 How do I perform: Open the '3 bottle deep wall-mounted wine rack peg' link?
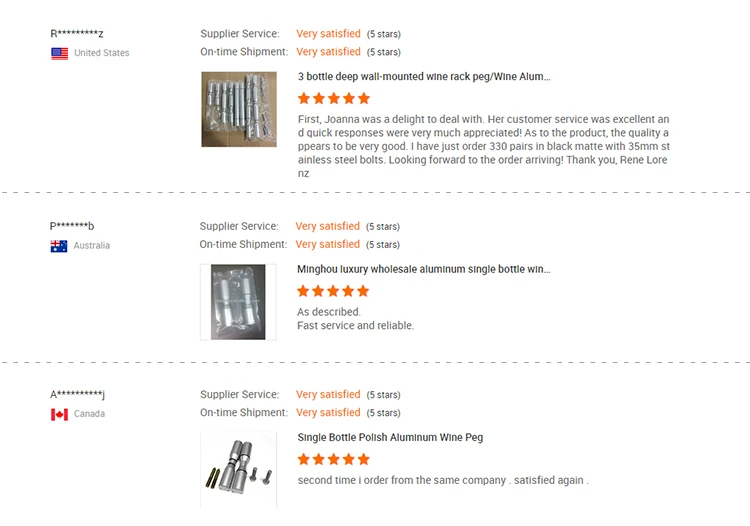click(424, 77)
